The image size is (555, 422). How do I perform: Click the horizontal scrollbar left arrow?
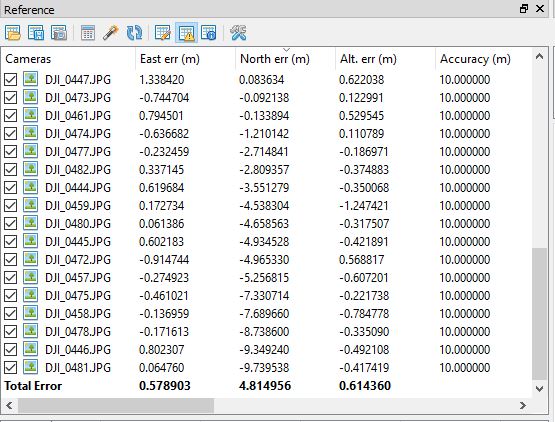pyautogui.click(x=10, y=405)
